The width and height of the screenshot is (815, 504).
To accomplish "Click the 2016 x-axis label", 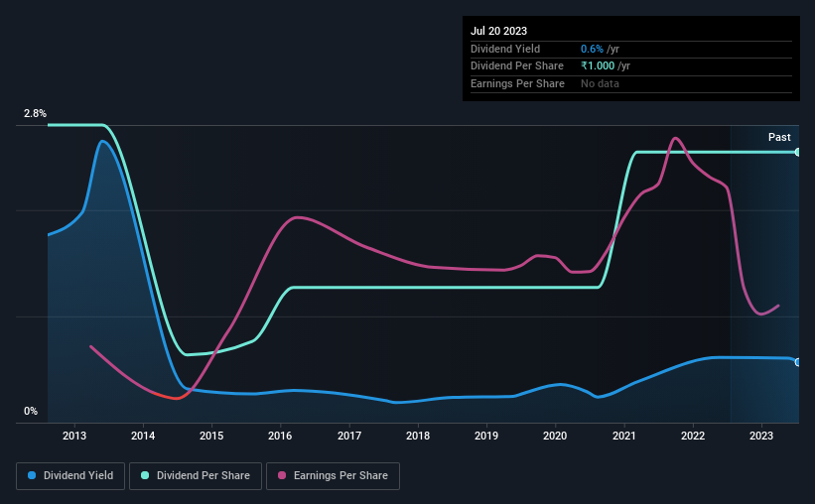I will point(280,436).
